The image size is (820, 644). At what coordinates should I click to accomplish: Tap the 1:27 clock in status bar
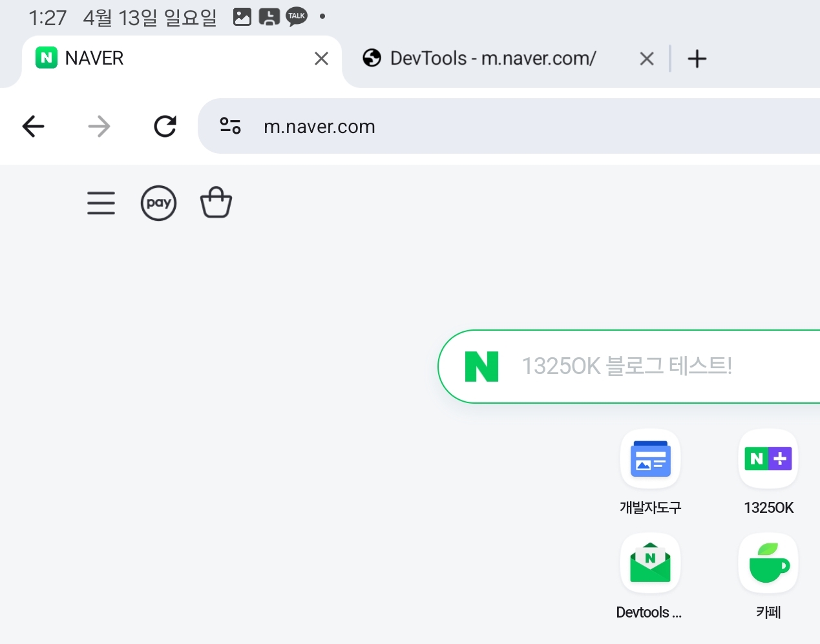click(x=48, y=17)
